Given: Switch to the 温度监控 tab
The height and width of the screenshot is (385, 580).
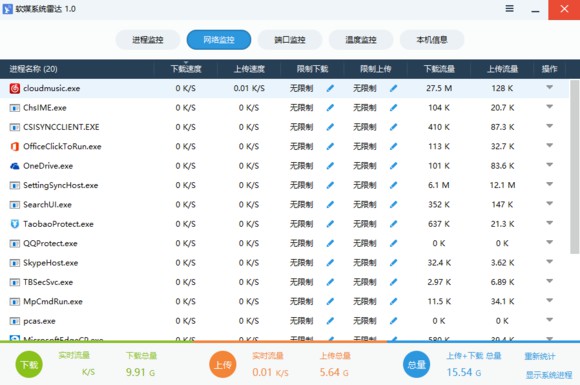Looking at the screenshot, I should (361, 40).
